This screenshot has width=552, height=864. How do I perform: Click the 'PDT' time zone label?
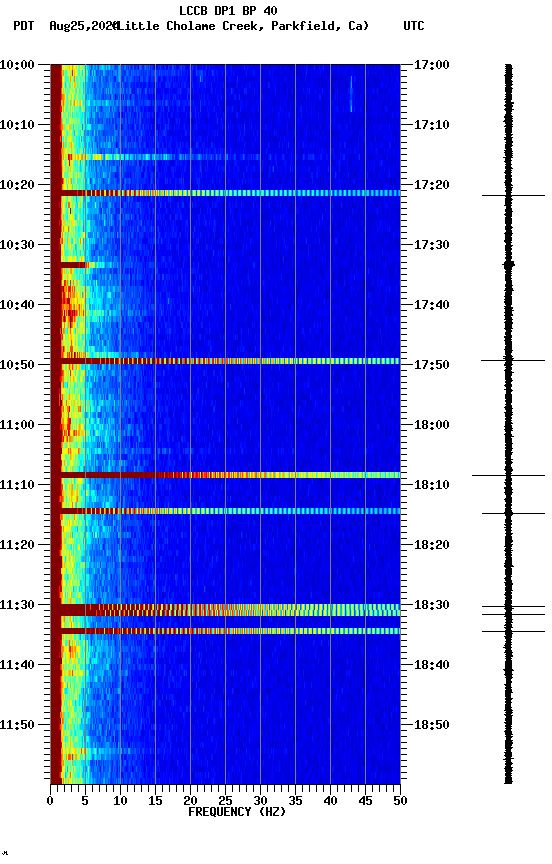click(x=24, y=26)
